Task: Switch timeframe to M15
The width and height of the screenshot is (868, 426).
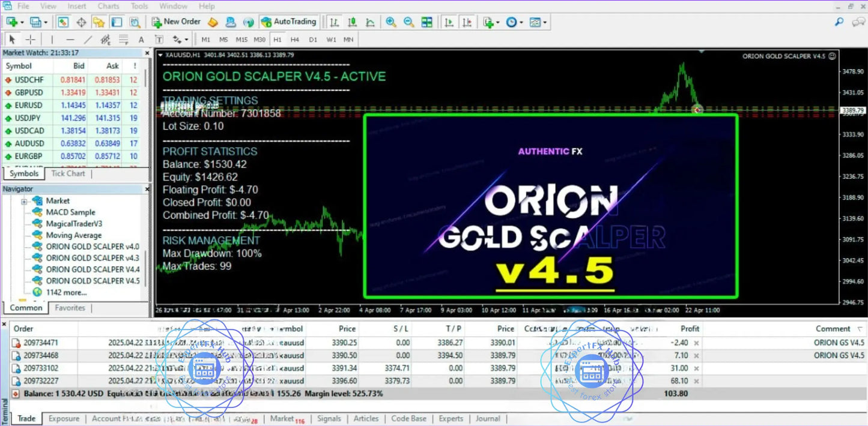Action: pyautogui.click(x=241, y=40)
